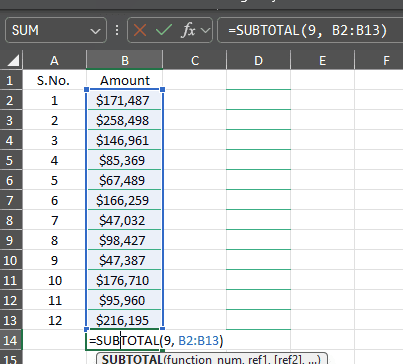Open the dropdown arrow beside fx
This screenshot has width=403, height=364.
[x=206, y=31]
